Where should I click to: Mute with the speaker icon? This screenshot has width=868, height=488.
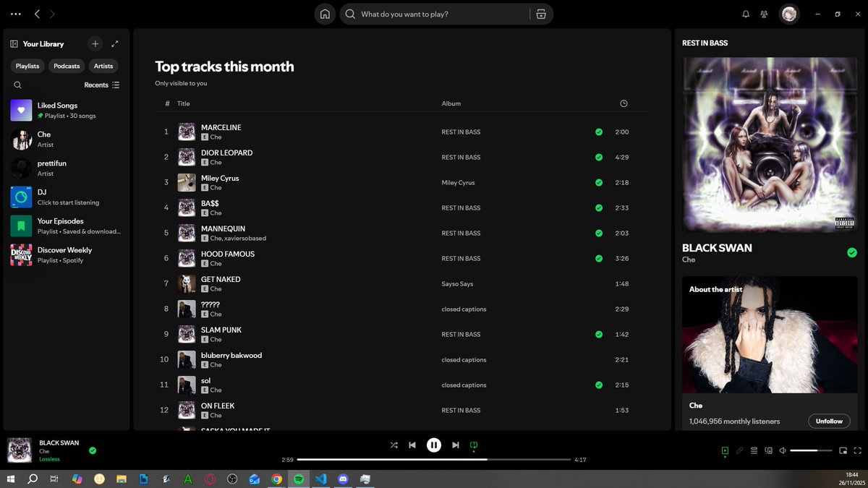point(783,450)
